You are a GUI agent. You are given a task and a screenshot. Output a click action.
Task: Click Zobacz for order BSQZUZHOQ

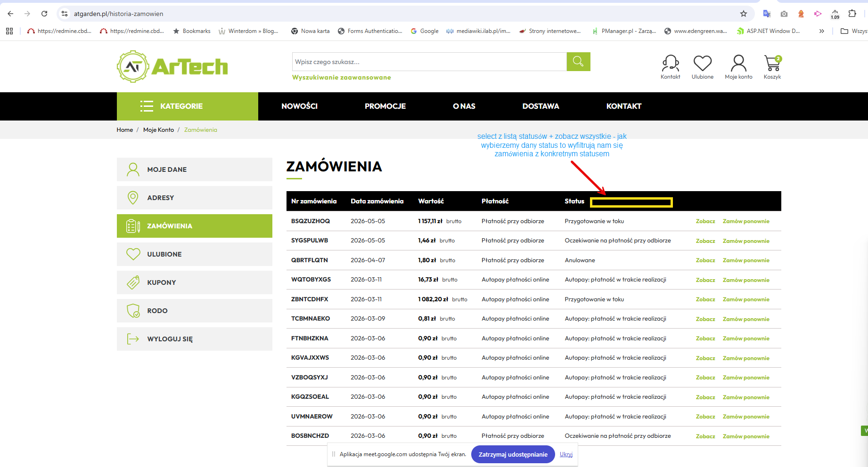705,221
